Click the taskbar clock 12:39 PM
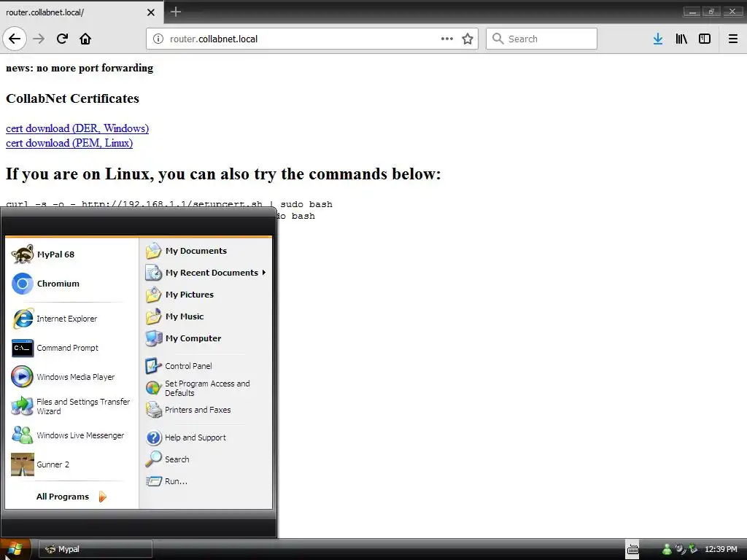This screenshot has width=747, height=560. [x=721, y=549]
